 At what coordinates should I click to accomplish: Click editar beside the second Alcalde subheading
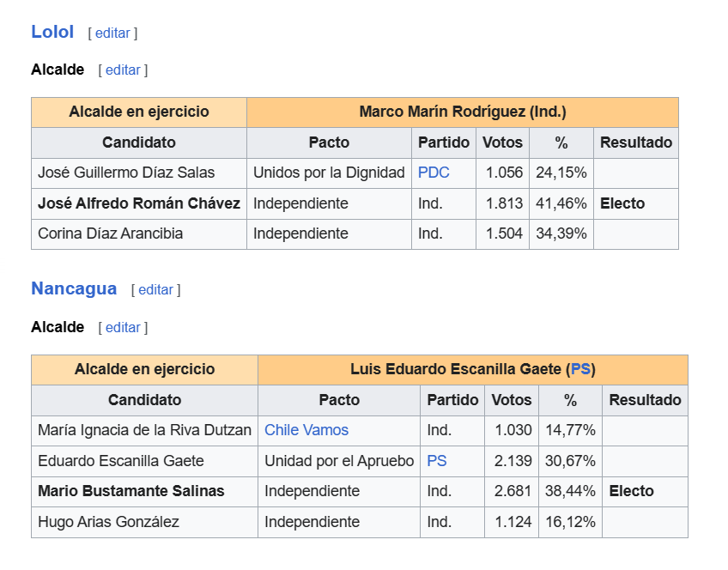click(x=123, y=327)
